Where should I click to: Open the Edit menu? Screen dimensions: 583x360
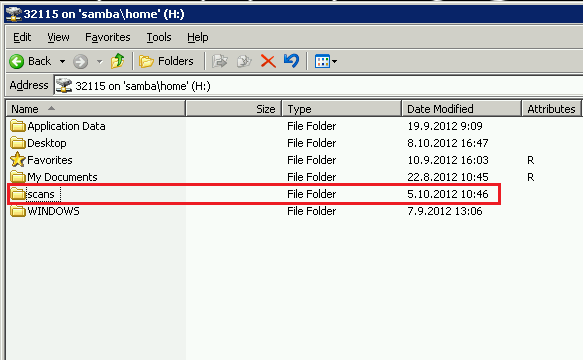[x=22, y=37]
